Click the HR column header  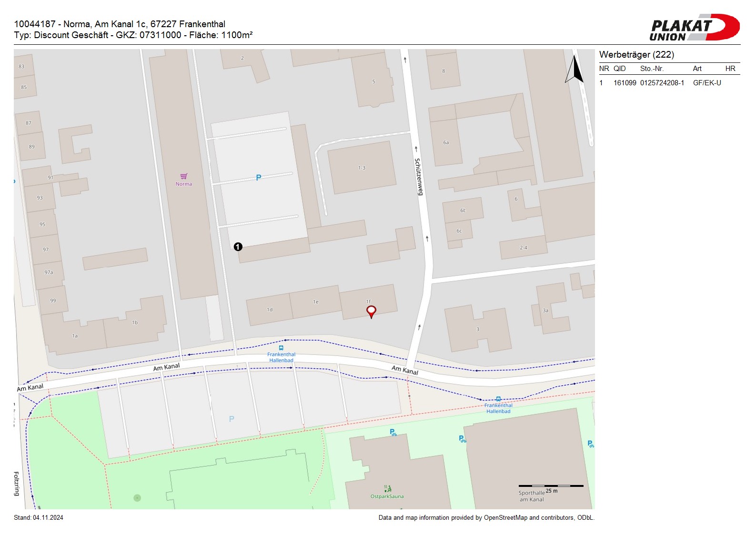[x=730, y=69]
